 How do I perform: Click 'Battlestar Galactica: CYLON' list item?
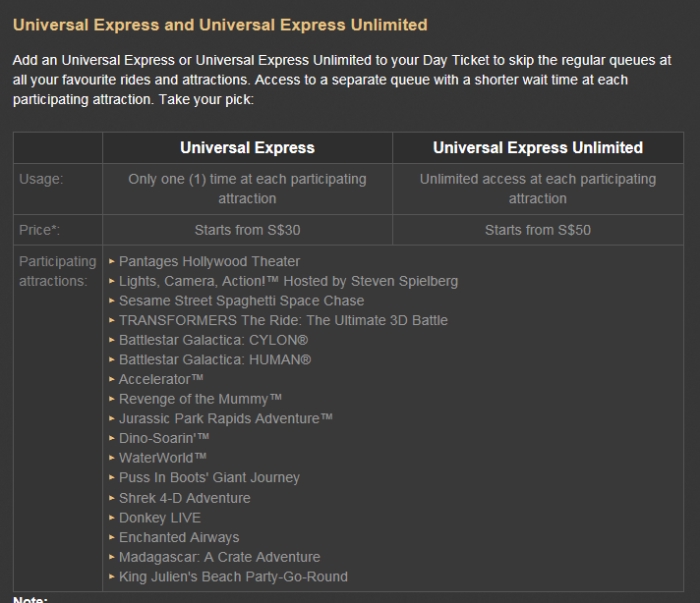[x=213, y=340]
